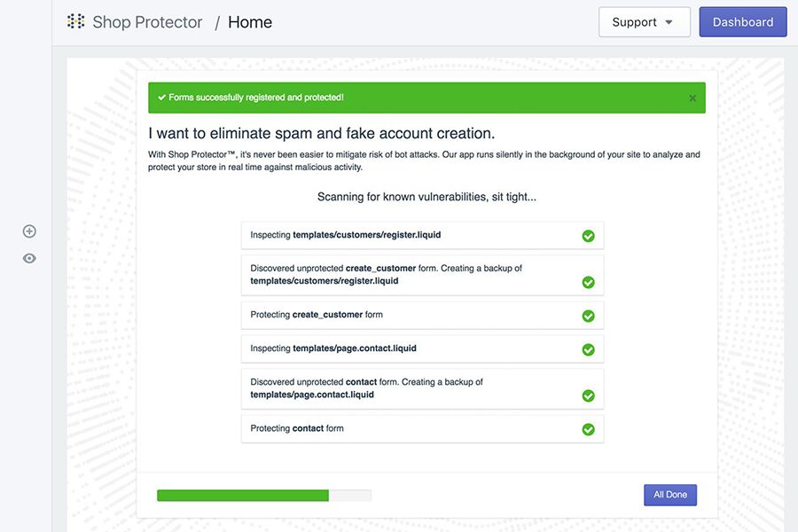This screenshot has width=798, height=532.
Task: Click the Home breadcrumb title
Action: point(250,22)
